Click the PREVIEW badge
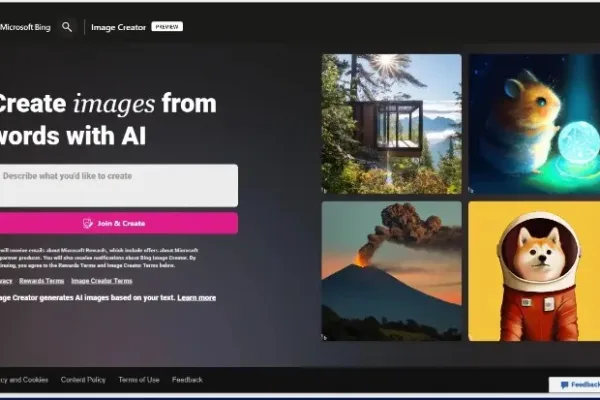 pyautogui.click(x=167, y=26)
